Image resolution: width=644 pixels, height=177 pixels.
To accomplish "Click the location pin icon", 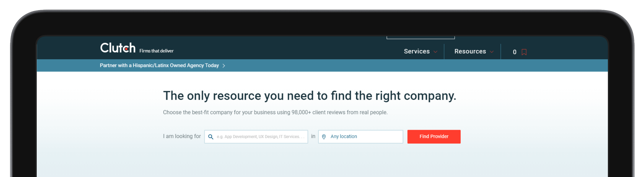I will point(324,137).
